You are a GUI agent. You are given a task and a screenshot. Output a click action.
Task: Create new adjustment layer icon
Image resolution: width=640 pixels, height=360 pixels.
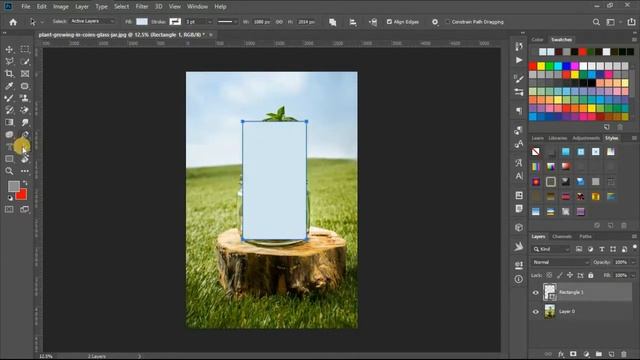(586, 354)
